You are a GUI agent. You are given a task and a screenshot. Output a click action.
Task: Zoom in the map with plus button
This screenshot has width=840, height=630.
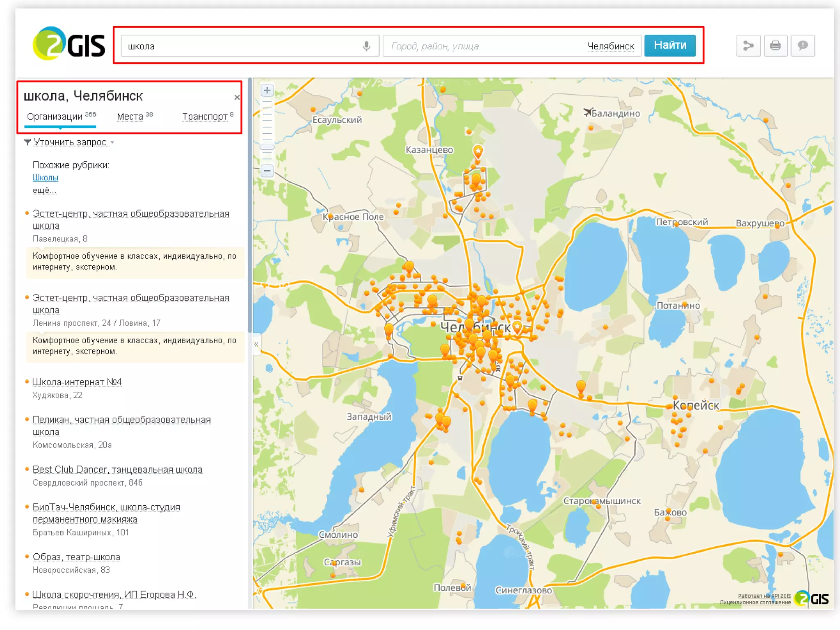click(267, 90)
